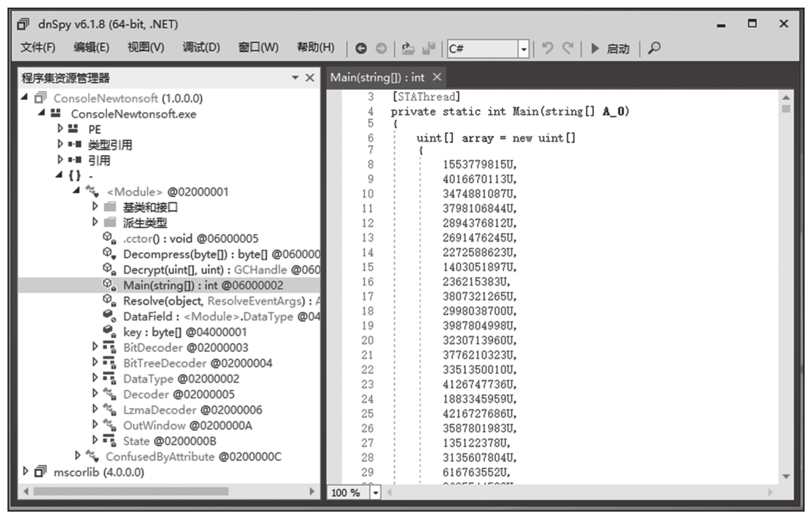Open the 帮助(H) menu
Viewport: 812px width, 519px height.
[315, 48]
